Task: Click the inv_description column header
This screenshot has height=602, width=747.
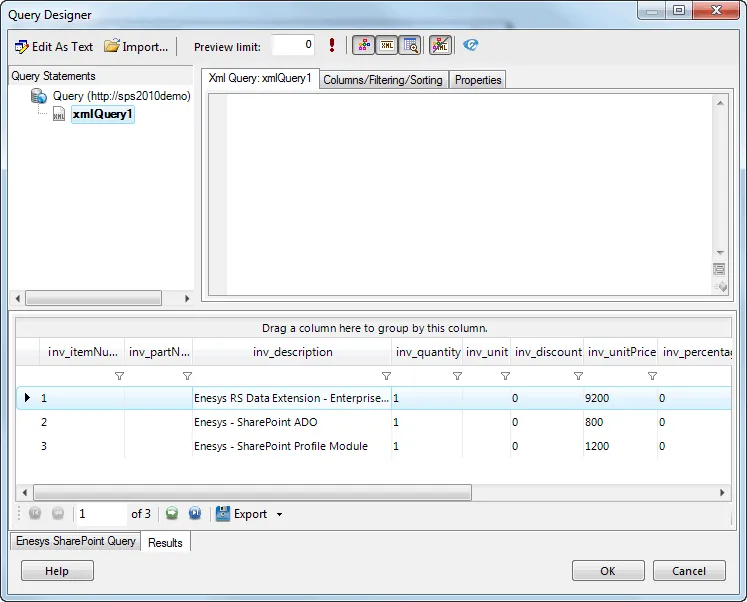Action: 293,352
